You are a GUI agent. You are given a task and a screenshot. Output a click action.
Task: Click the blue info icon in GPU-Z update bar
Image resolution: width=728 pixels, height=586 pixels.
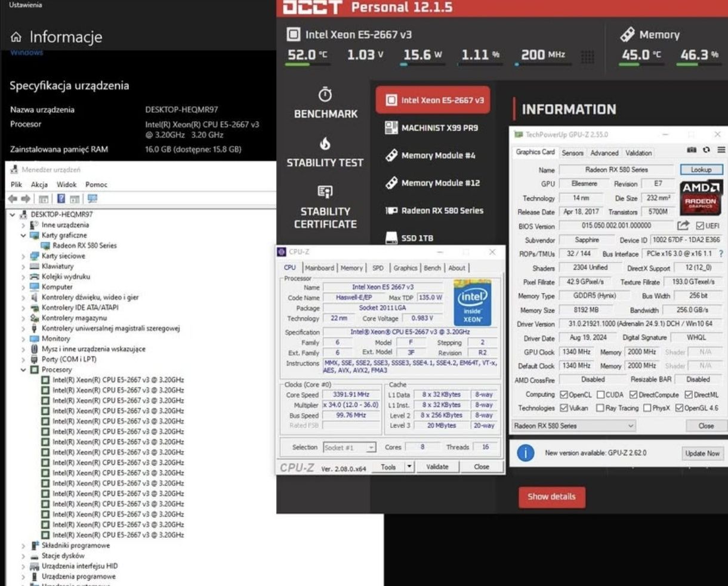(x=525, y=453)
